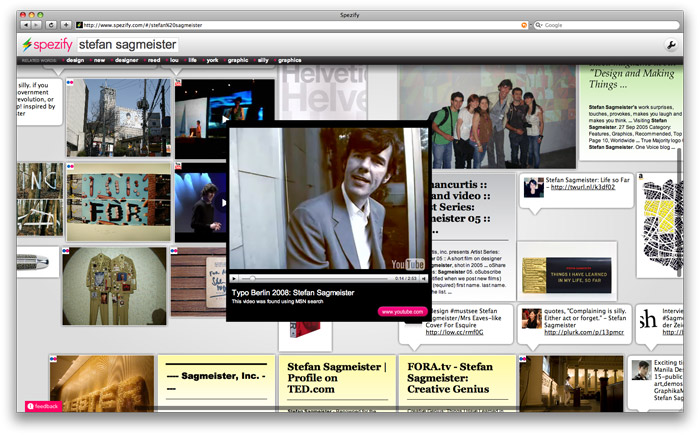Image resolution: width=700 pixels, height=435 pixels.
Task: Click the add bookmark plus button
Action: pyautogui.click(x=66, y=25)
